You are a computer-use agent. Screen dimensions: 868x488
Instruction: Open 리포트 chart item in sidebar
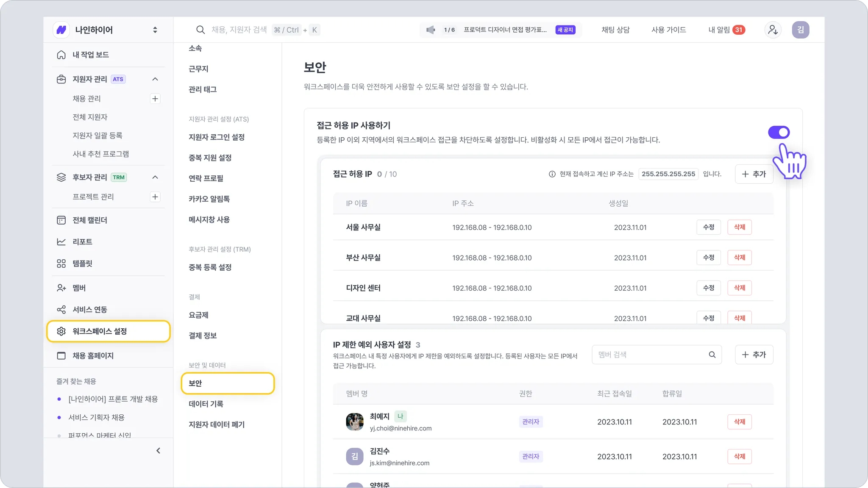point(82,242)
